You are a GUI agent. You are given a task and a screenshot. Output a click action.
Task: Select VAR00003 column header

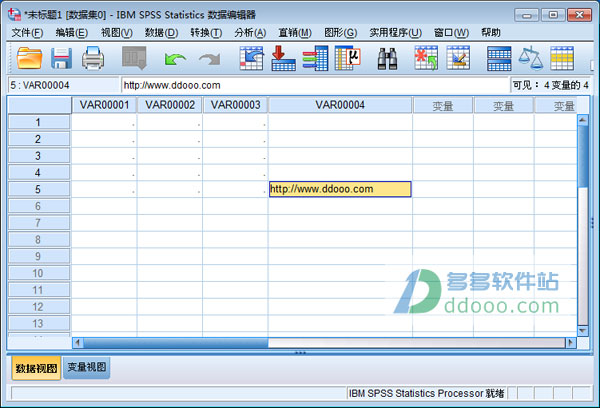(x=235, y=105)
